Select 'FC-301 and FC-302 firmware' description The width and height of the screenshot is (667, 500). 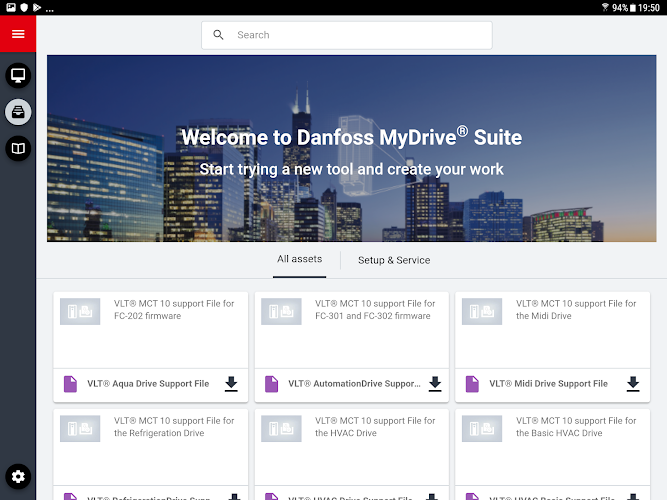tap(373, 316)
